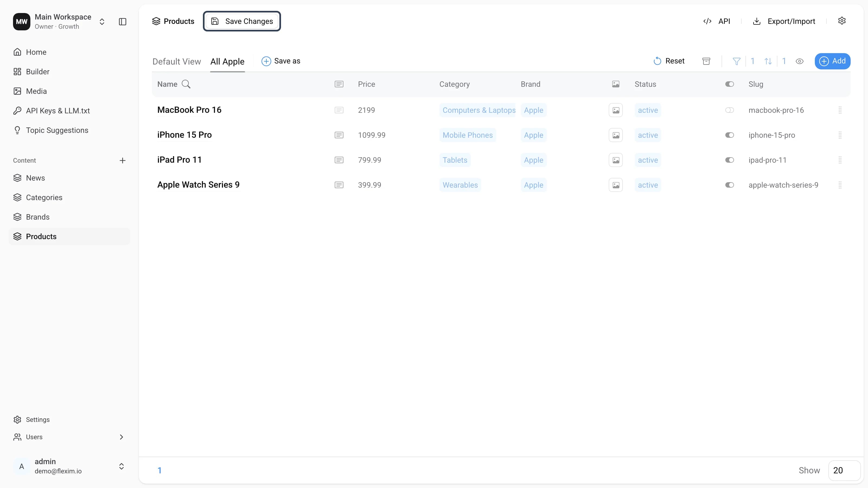Click slug cell macbook-pro-16
The width and height of the screenshot is (868, 488).
pos(776,110)
